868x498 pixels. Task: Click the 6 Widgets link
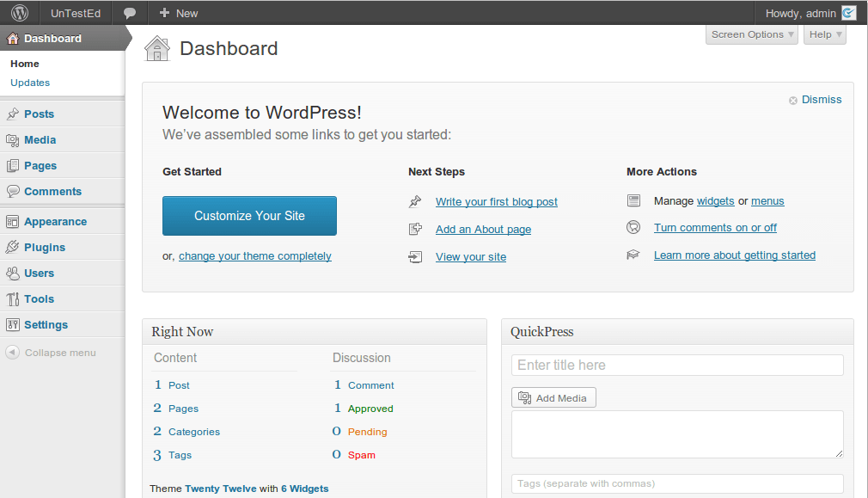305,489
